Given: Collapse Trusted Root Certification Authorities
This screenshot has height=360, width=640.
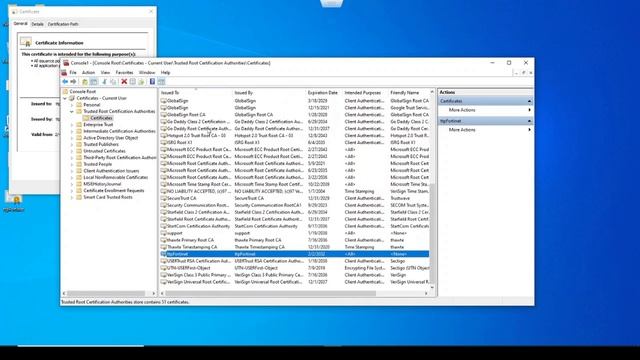Looking at the screenshot, I should tap(72, 111).
